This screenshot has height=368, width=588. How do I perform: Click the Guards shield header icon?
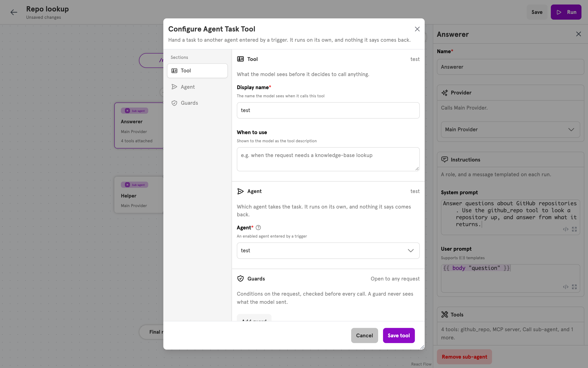coord(240,279)
